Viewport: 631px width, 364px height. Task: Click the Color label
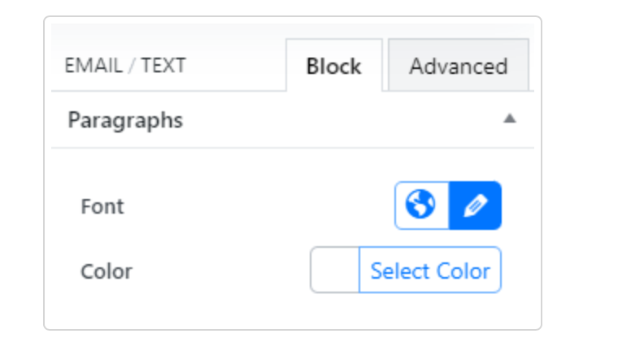coord(107,271)
